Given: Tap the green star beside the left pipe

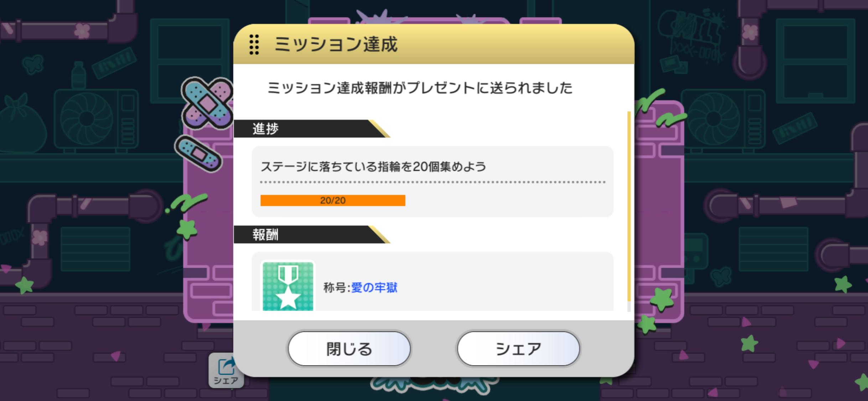Looking at the screenshot, I should (x=187, y=229).
